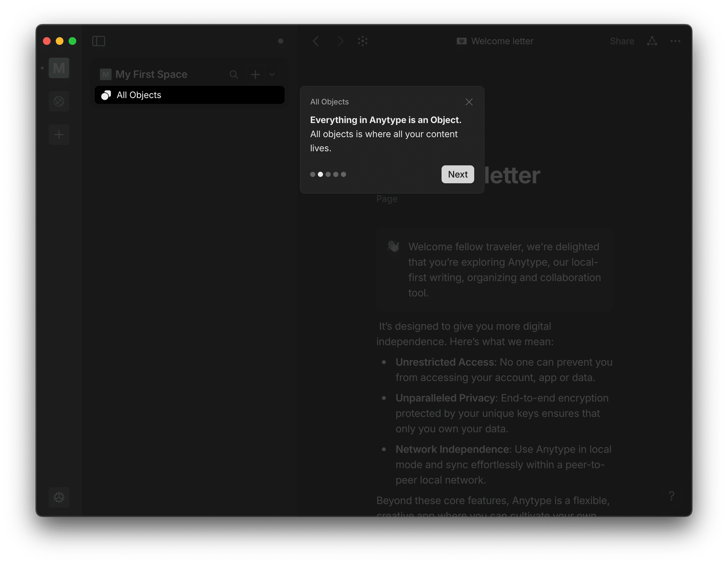Click the plus to create new object

tap(255, 74)
